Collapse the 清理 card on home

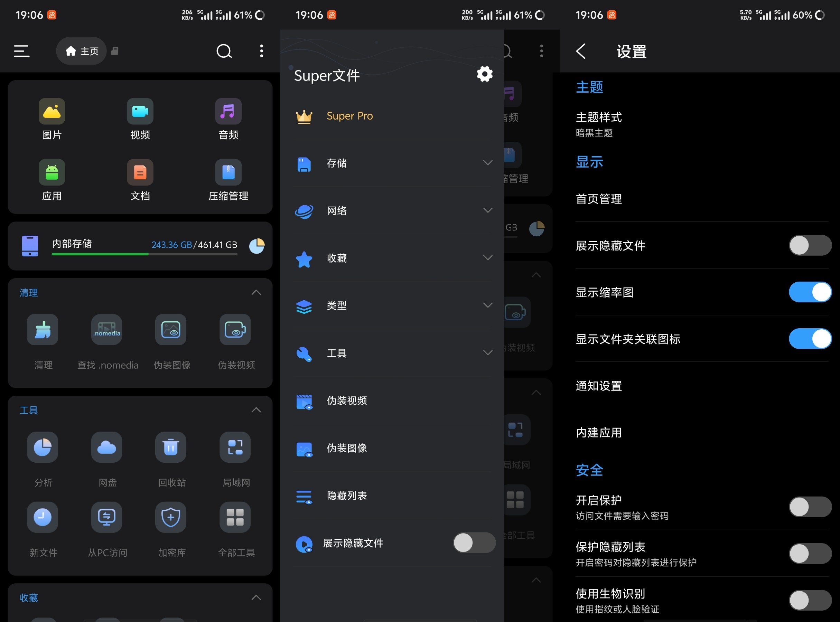point(256,293)
